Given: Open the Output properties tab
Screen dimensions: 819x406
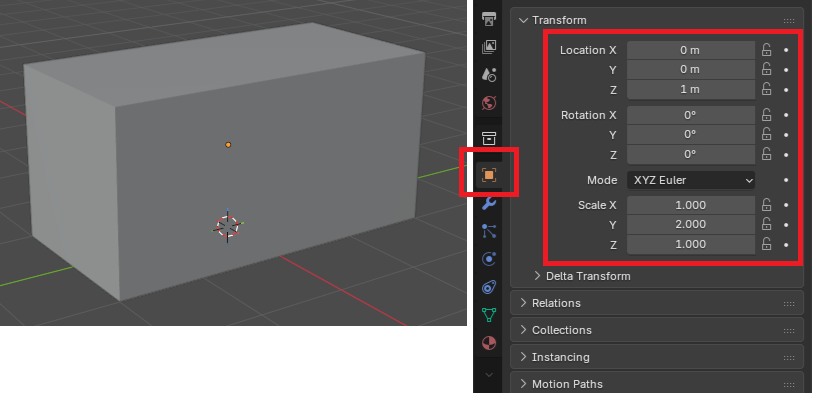Looking at the screenshot, I should tap(489, 19).
